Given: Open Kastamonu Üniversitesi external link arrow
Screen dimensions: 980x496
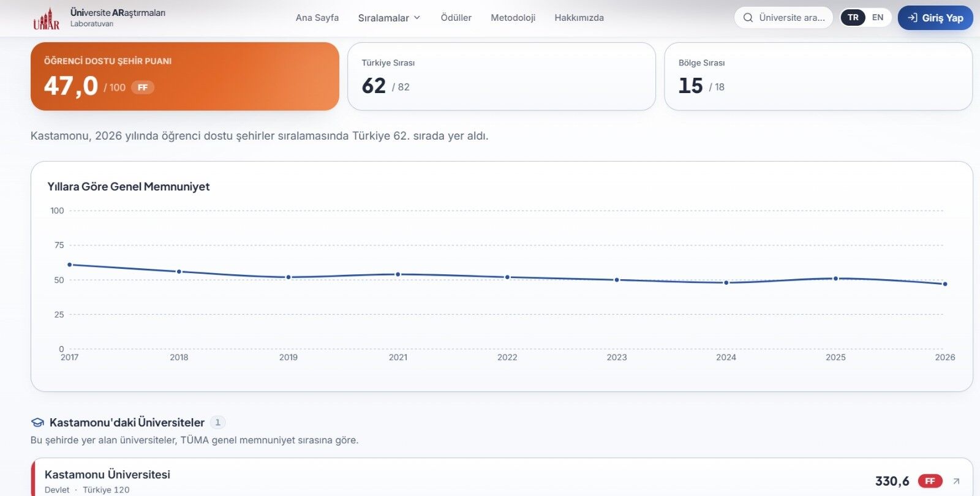Looking at the screenshot, I should (956, 481).
